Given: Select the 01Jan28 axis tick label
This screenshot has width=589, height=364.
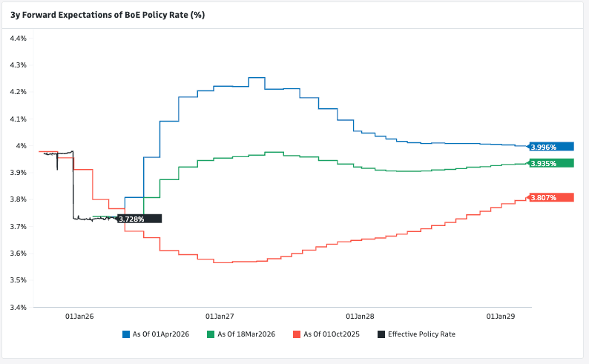Looking at the screenshot, I should pyautogui.click(x=361, y=316).
